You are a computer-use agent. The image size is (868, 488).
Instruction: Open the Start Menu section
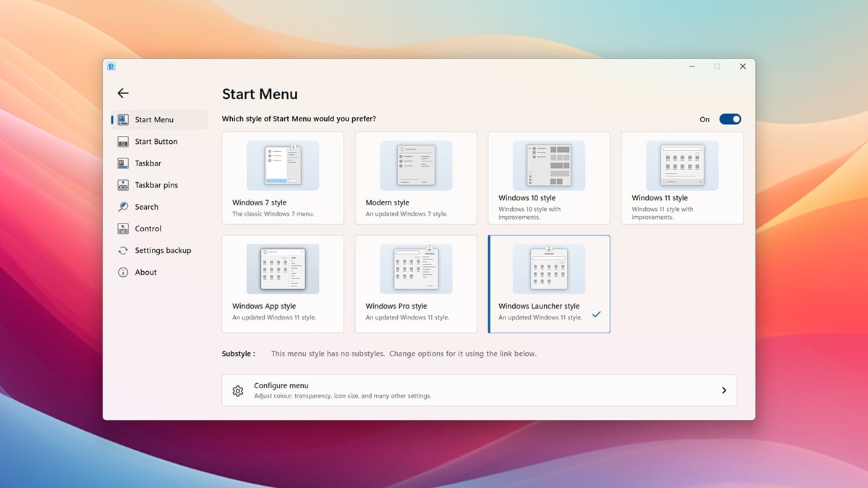[x=159, y=120]
